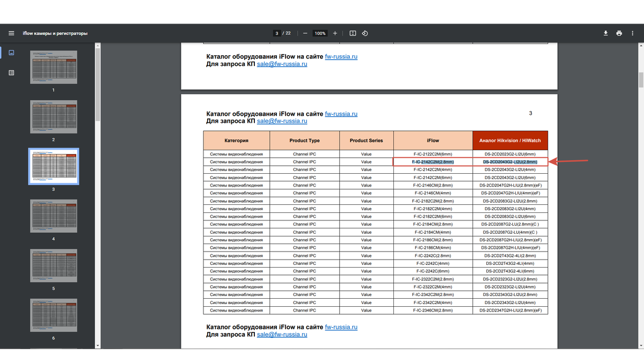Click cell DS-2CD2023G2-LI2U(6mm)
This screenshot has width=644, height=362.
coord(510,154)
